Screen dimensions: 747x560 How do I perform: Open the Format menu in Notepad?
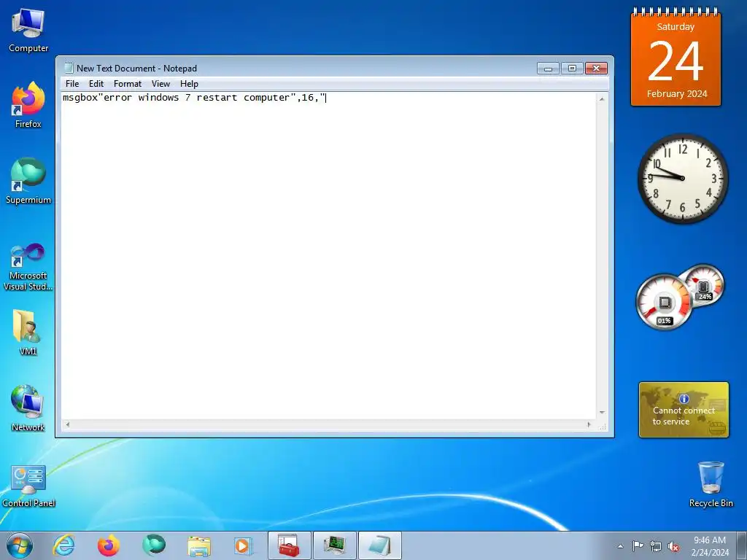[x=127, y=84]
